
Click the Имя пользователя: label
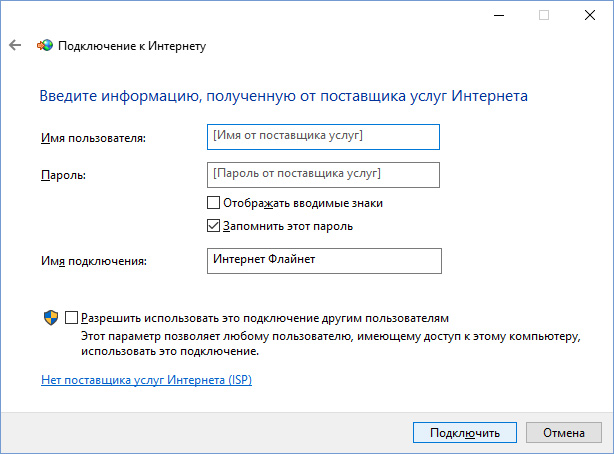(x=94, y=138)
